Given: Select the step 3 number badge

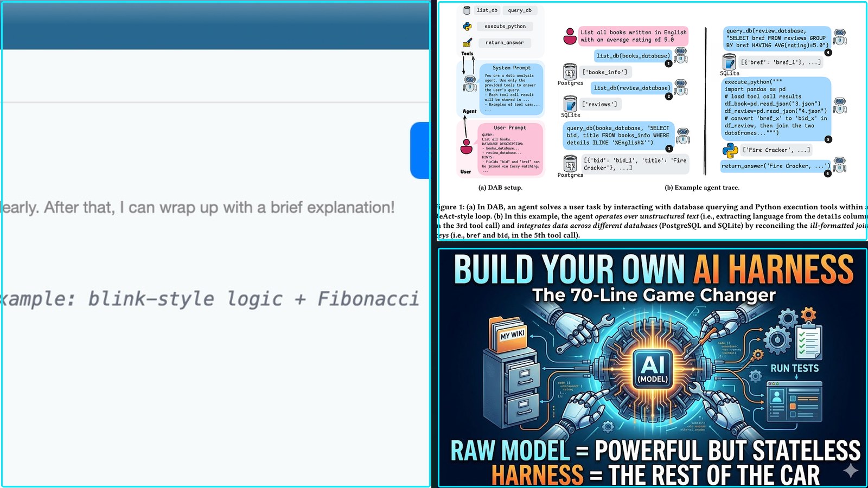Looking at the screenshot, I should 669,149.
